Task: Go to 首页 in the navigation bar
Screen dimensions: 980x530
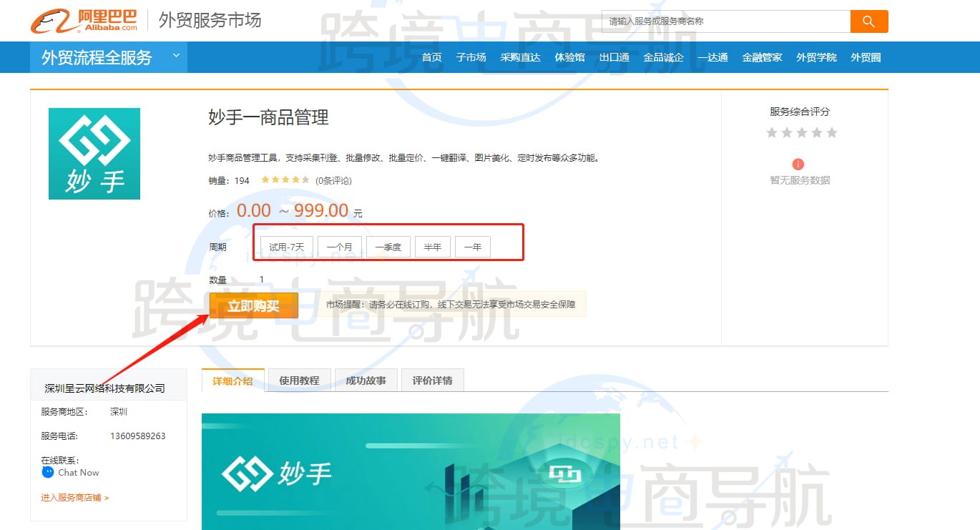Action: click(431, 57)
